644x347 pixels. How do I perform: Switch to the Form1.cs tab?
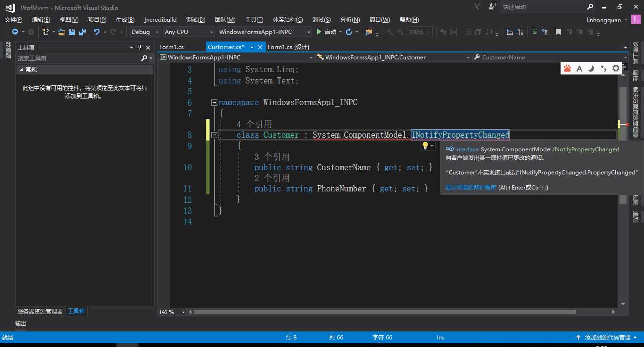click(x=172, y=47)
